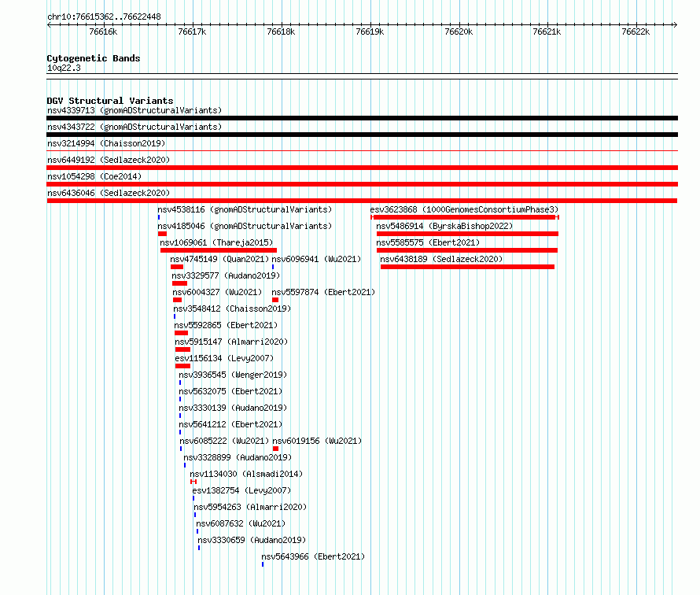
Task: Click the 76621k ruler tick label
Action: point(547,31)
